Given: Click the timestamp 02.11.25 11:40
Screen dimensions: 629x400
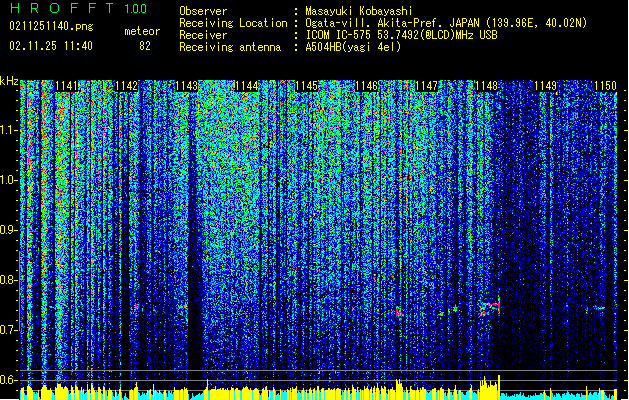Looking at the screenshot, I should (51, 46).
